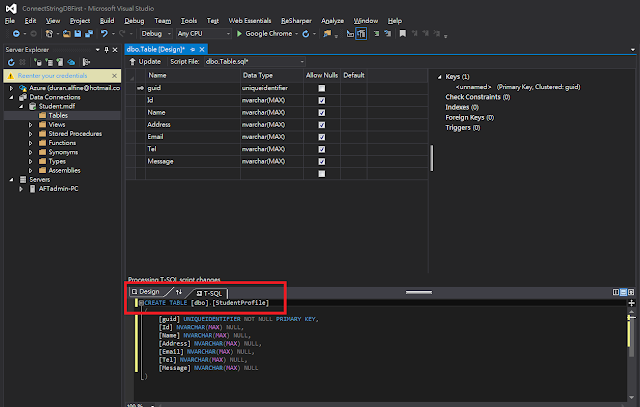This screenshot has width=640, height=407.
Task: Click the Undo arrow in toolbar
Action: coord(103,33)
